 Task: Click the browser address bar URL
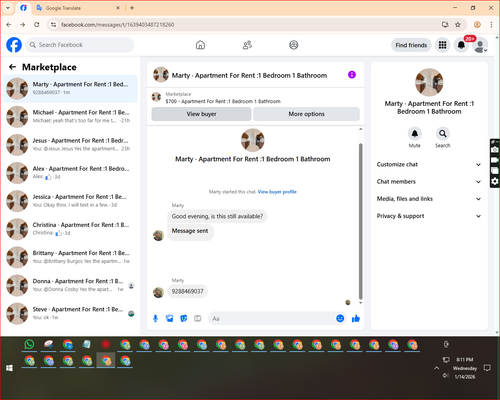(117, 25)
